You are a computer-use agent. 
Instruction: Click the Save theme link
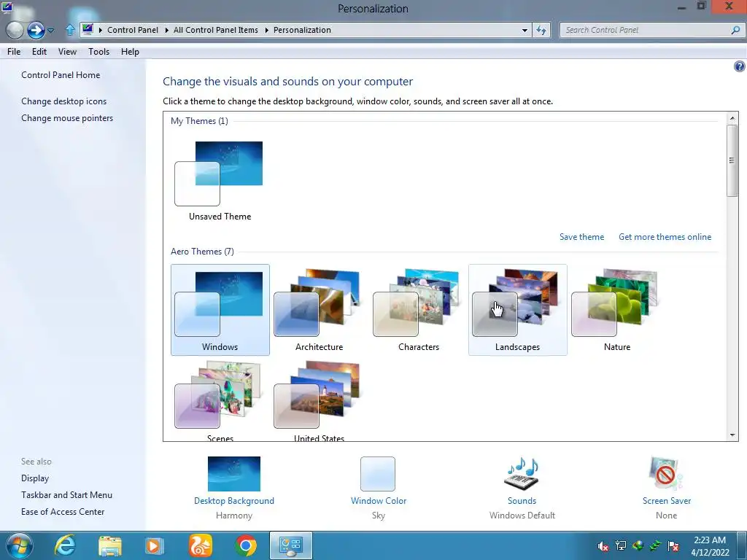pos(581,237)
